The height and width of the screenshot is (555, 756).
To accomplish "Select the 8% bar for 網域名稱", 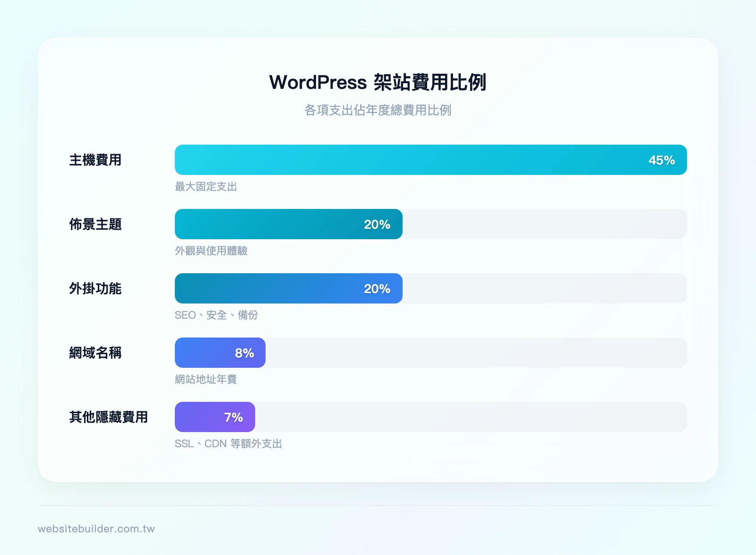I will point(220,353).
